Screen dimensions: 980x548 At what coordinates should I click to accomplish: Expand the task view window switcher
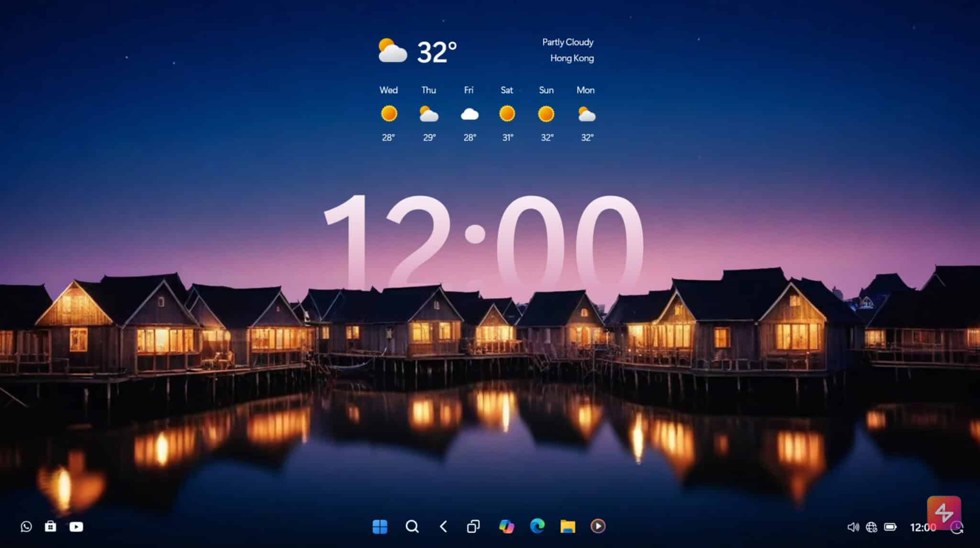coord(474,526)
